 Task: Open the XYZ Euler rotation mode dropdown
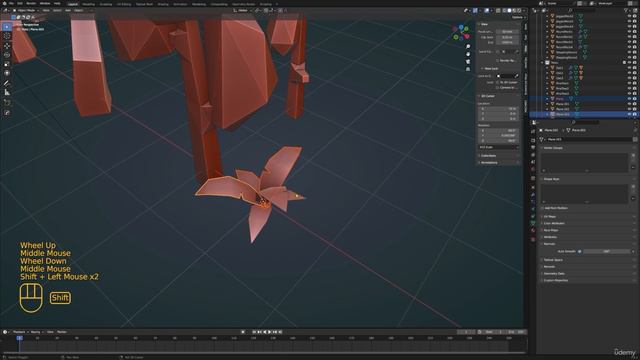click(498, 147)
